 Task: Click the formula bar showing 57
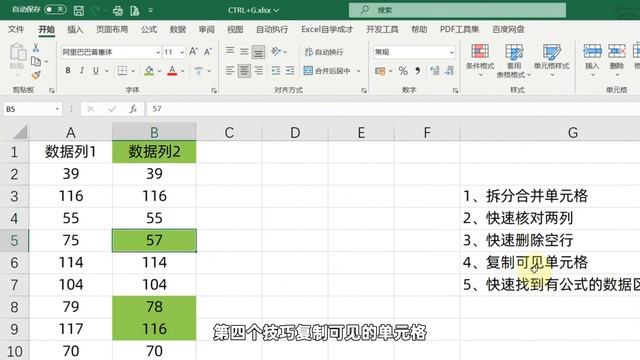[393, 109]
